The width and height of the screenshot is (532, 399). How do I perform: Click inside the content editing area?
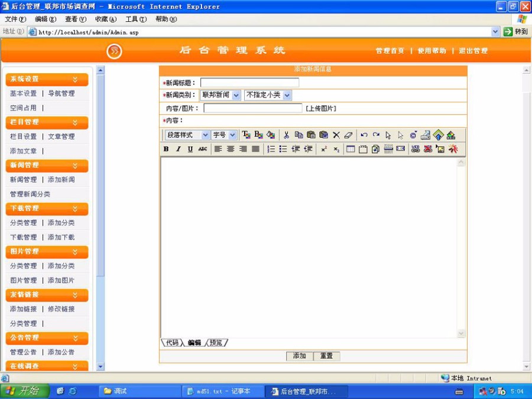coord(309,248)
